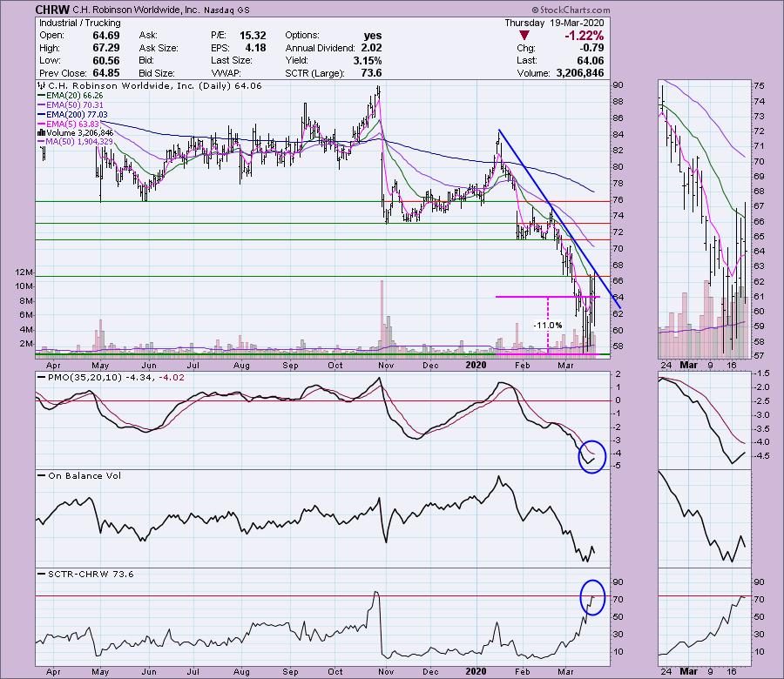Screen dimensions: 784x679
Task: Click the '(Daily) 64.06' chart title
Action: click(231, 86)
